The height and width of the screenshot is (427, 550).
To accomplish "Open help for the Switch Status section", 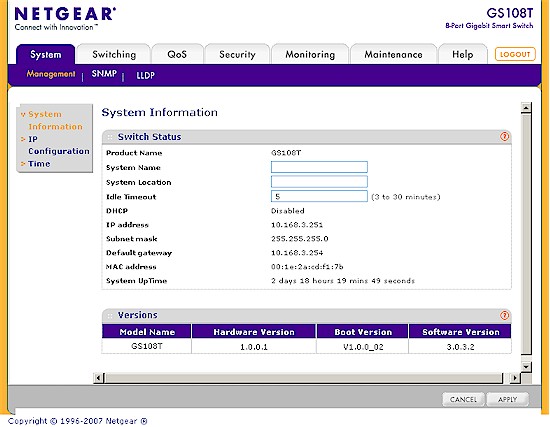I will tap(504, 136).
